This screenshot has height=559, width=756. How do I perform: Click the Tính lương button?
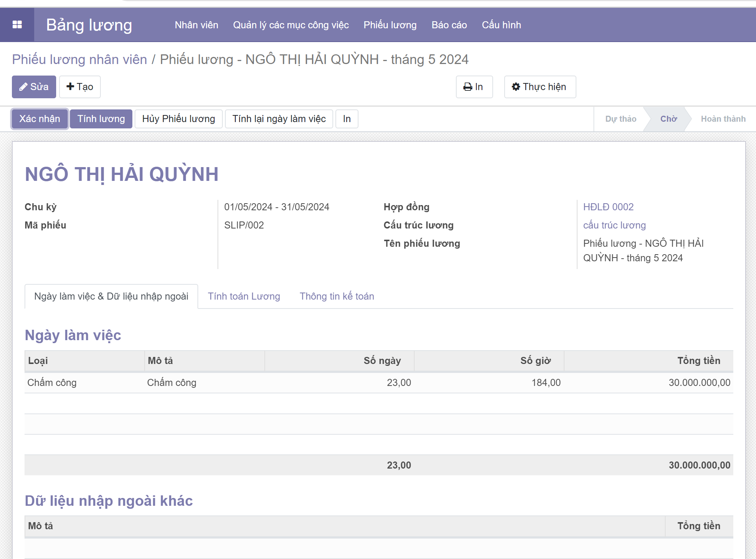coord(101,119)
